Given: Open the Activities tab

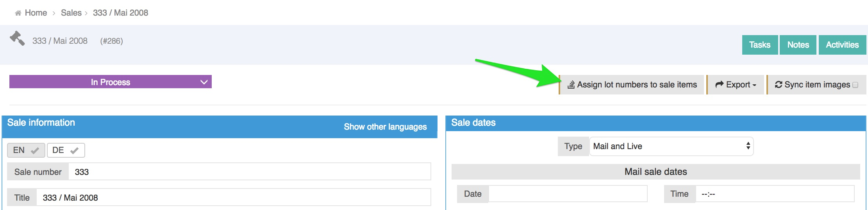Looking at the screenshot, I should point(842,45).
